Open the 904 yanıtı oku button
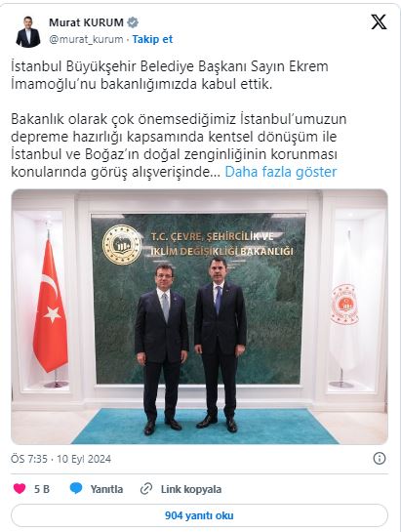The height and width of the screenshot is (532, 401). [x=199, y=515]
